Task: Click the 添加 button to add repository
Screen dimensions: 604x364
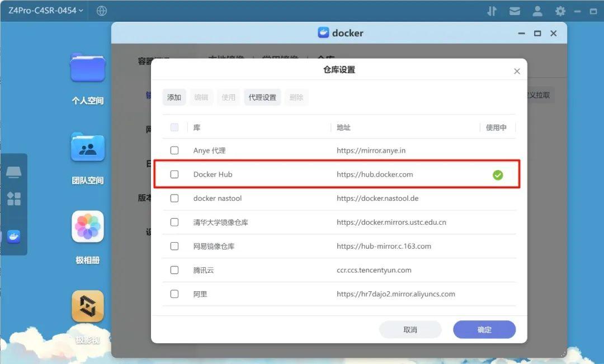Action: coord(173,97)
